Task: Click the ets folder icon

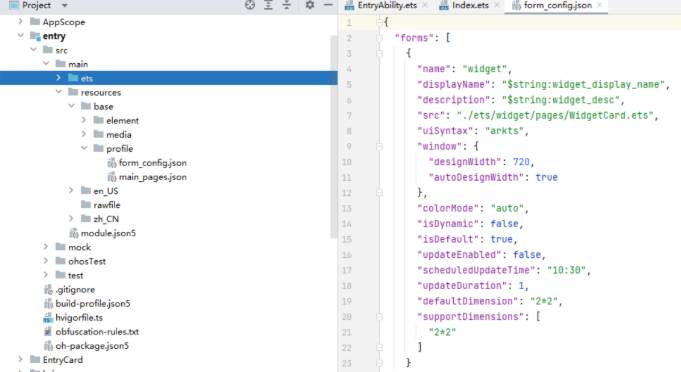Action: coord(73,78)
